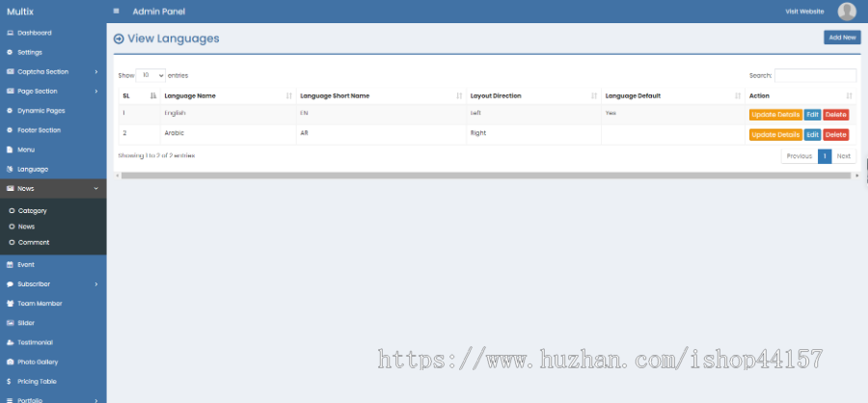Click the Photo Gallery camera icon
868x403 pixels.
pyautogui.click(x=10, y=363)
